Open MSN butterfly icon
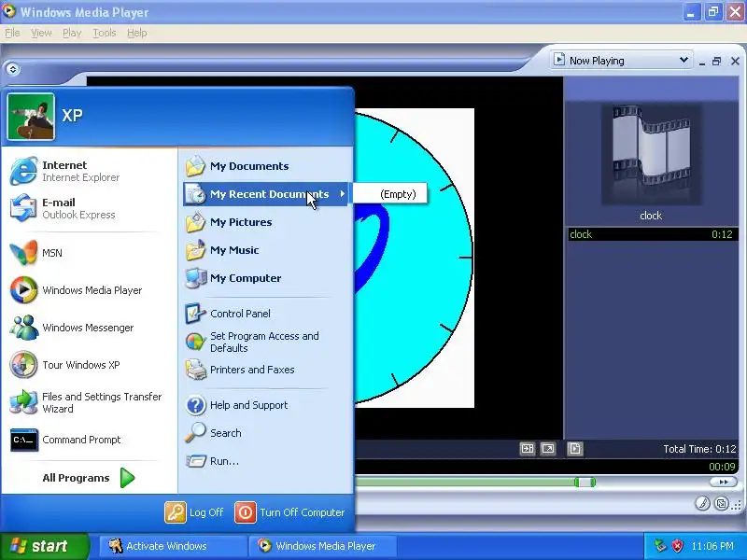The height and width of the screenshot is (560, 747). [x=23, y=253]
